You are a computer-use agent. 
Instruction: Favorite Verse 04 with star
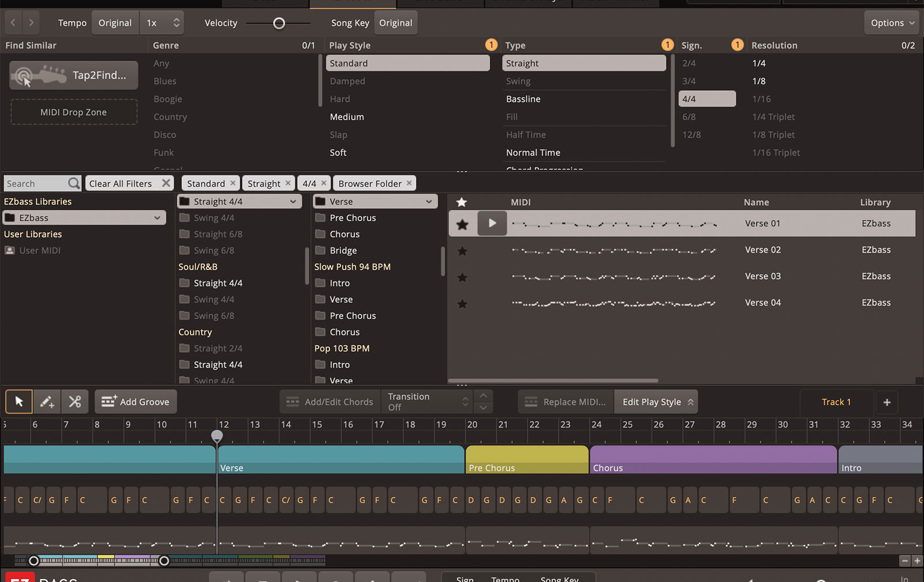(x=463, y=303)
